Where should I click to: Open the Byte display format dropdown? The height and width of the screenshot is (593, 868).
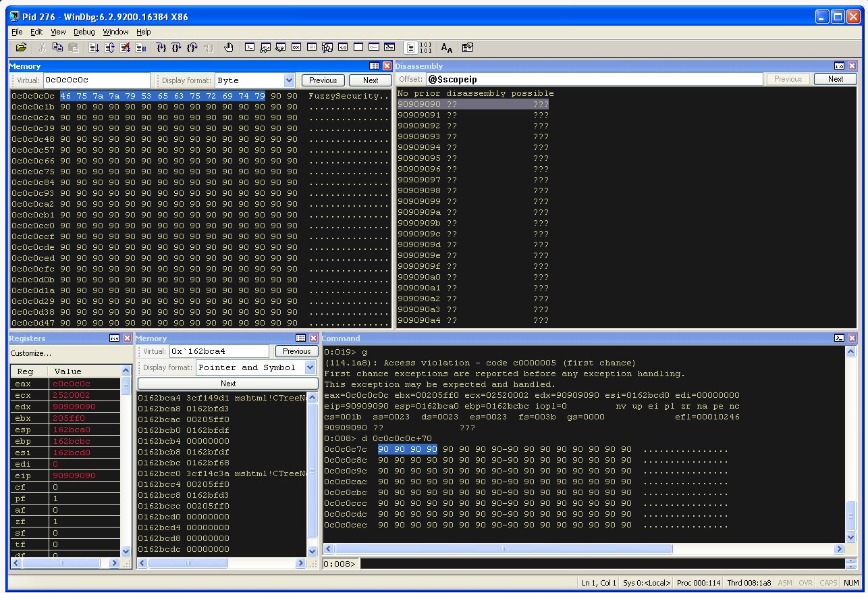(x=290, y=80)
